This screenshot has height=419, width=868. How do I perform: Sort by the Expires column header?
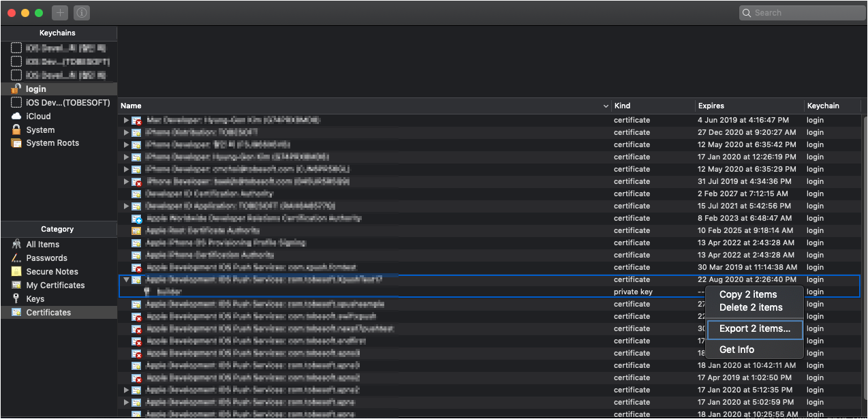(x=711, y=106)
